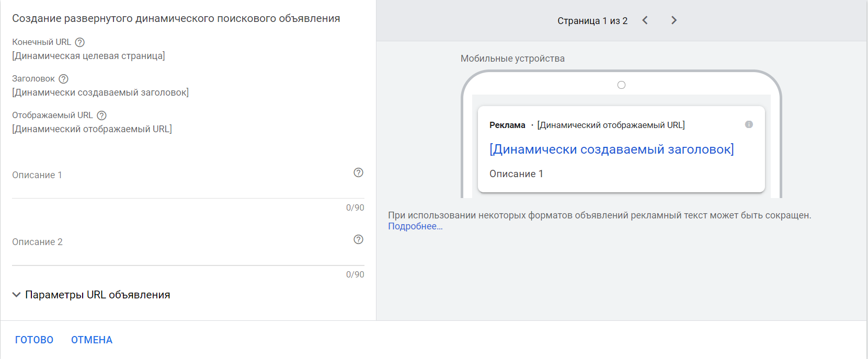Click info icon in ad preview card
Image resolution: width=868 pixels, height=359 pixels.
[749, 124]
